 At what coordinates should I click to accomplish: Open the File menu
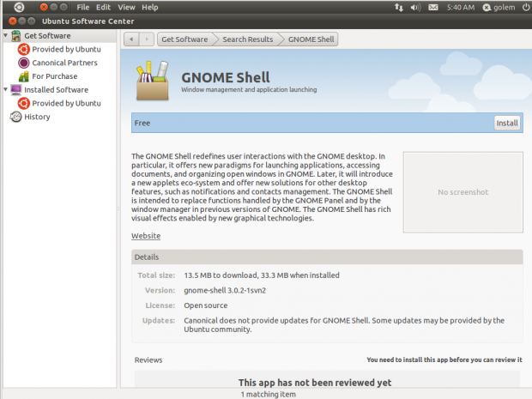click(82, 7)
